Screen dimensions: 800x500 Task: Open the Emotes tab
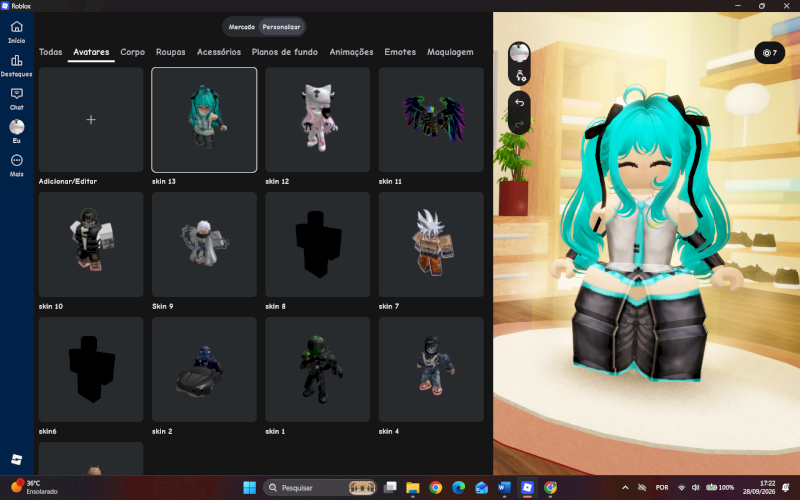point(400,52)
